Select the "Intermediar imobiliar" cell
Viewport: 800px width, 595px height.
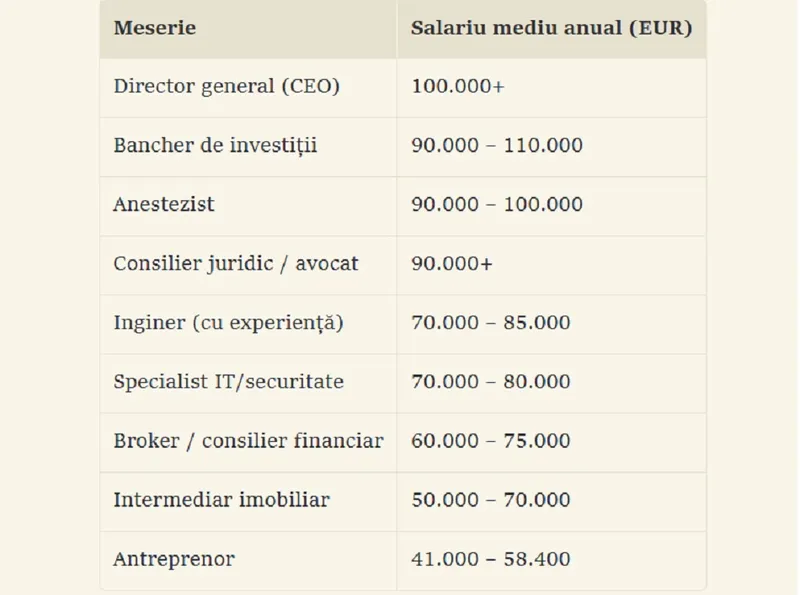[221, 500]
